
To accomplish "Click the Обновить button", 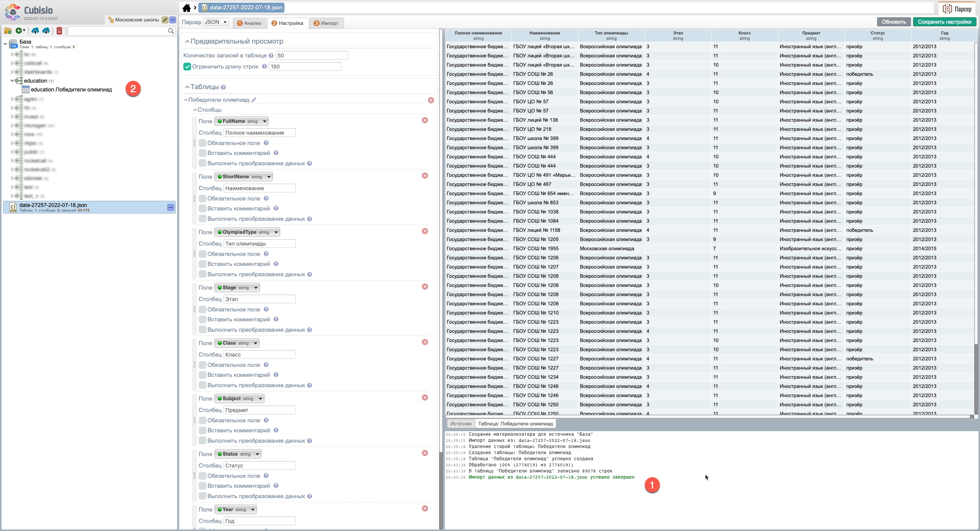I will pyautogui.click(x=893, y=22).
